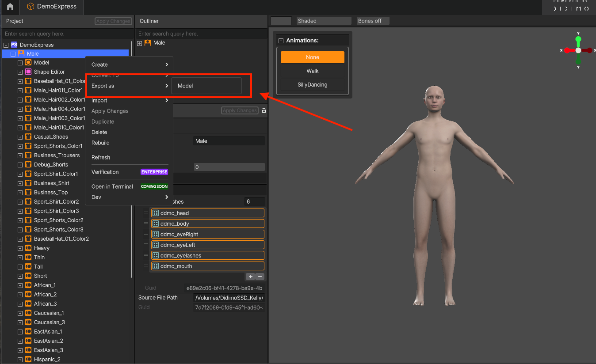Click the red X axis gizmo handle

click(x=567, y=50)
